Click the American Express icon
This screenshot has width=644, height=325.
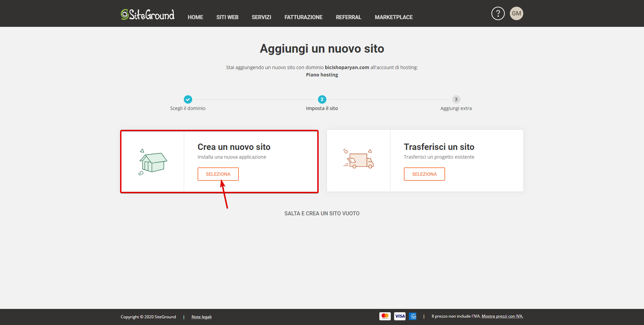tap(413, 316)
